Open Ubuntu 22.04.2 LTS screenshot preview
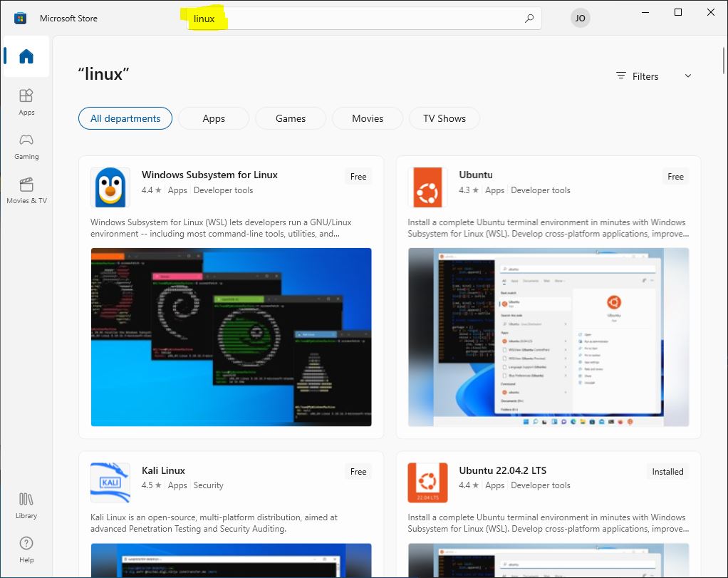This screenshot has height=578, width=728. (548, 560)
